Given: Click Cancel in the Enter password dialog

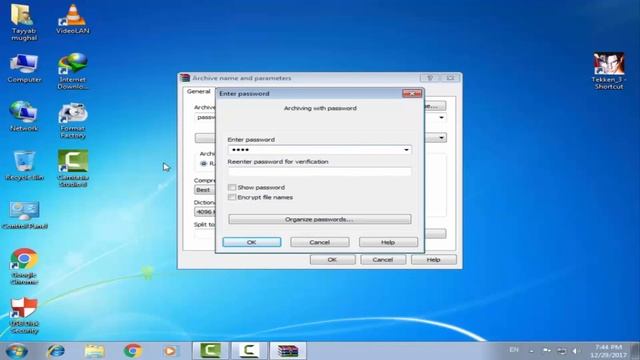Looking at the screenshot, I should (320, 242).
